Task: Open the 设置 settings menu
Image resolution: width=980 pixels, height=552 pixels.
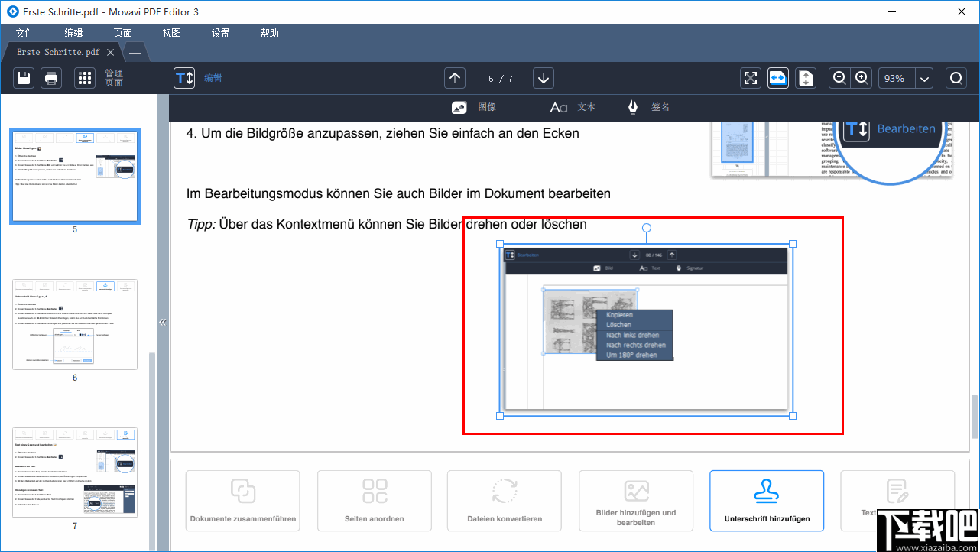Action: pyautogui.click(x=220, y=33)
